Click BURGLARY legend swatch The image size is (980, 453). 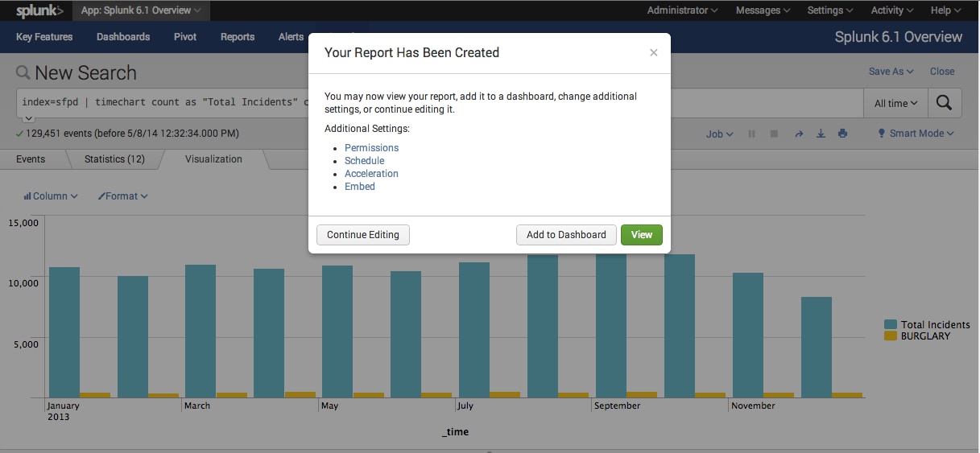(x=891, y=336)
